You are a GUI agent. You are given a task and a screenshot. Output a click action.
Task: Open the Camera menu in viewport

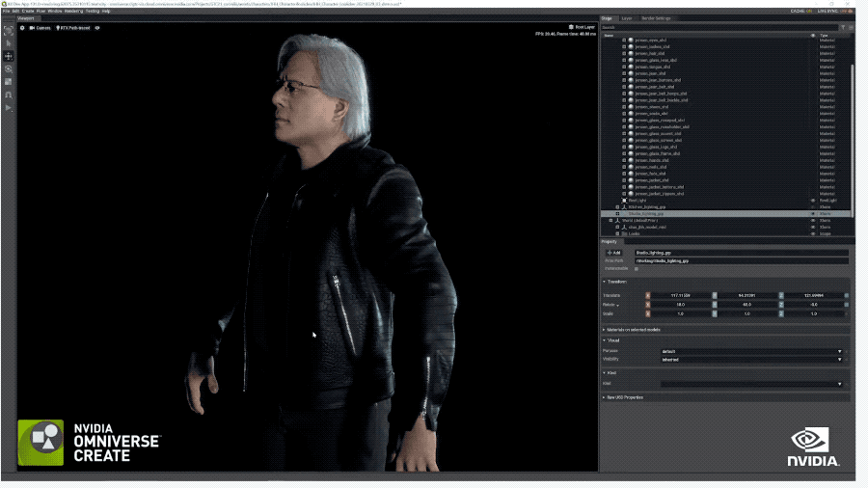pos(40,28)
